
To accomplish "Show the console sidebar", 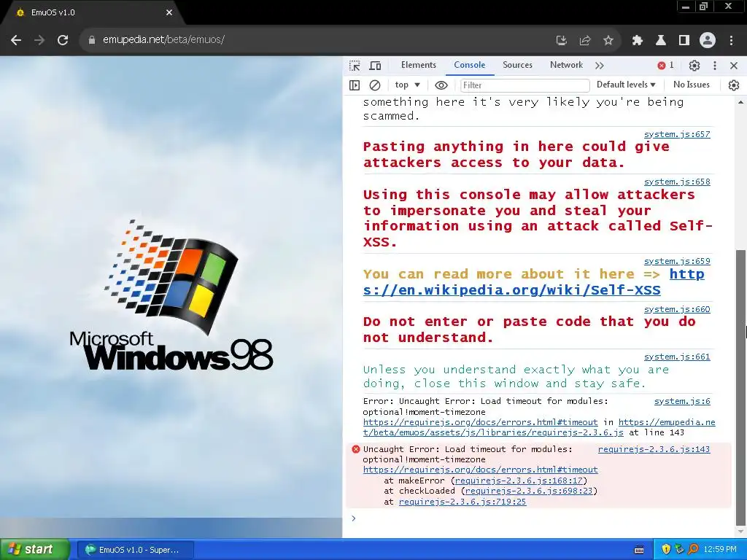I will [355, 85].
